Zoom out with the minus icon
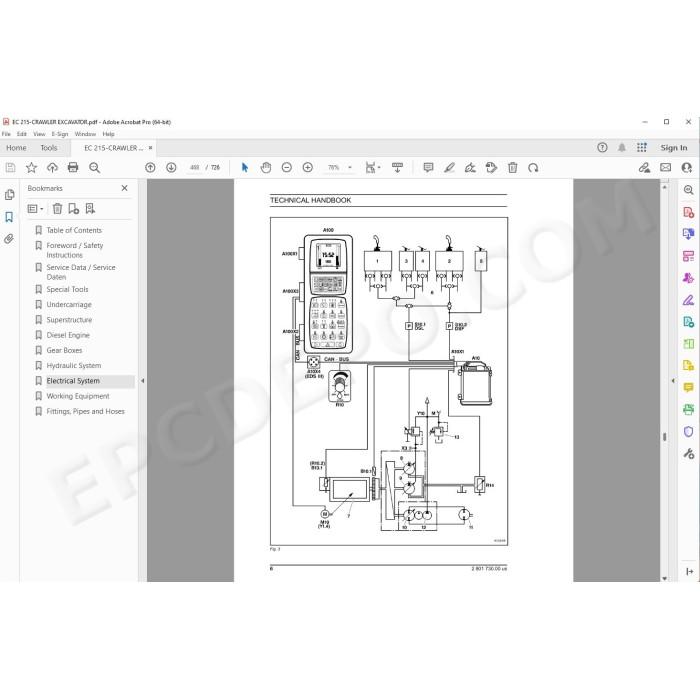The height and width of the screenshot is (700, 700). pos(287,168)
